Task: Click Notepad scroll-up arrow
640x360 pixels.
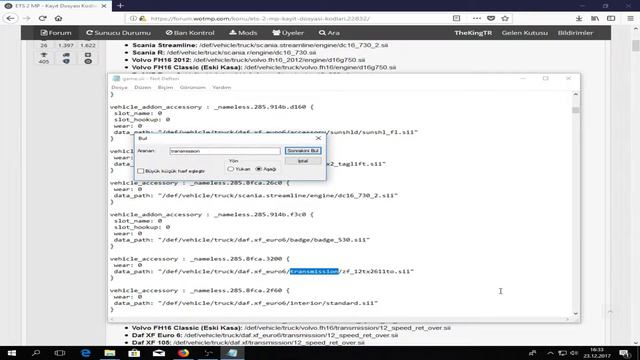Action: point(576,94)
